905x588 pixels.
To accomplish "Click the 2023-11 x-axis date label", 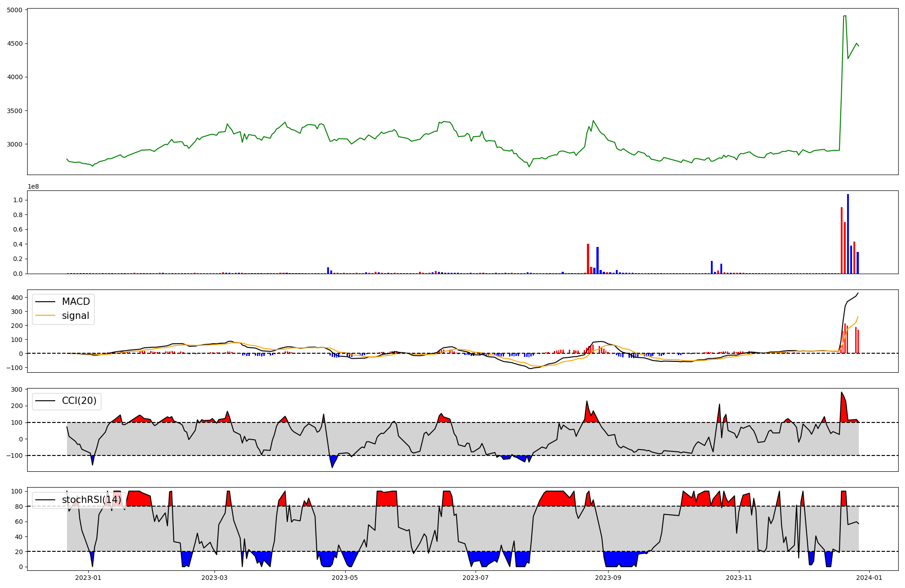I will point(739,577).
